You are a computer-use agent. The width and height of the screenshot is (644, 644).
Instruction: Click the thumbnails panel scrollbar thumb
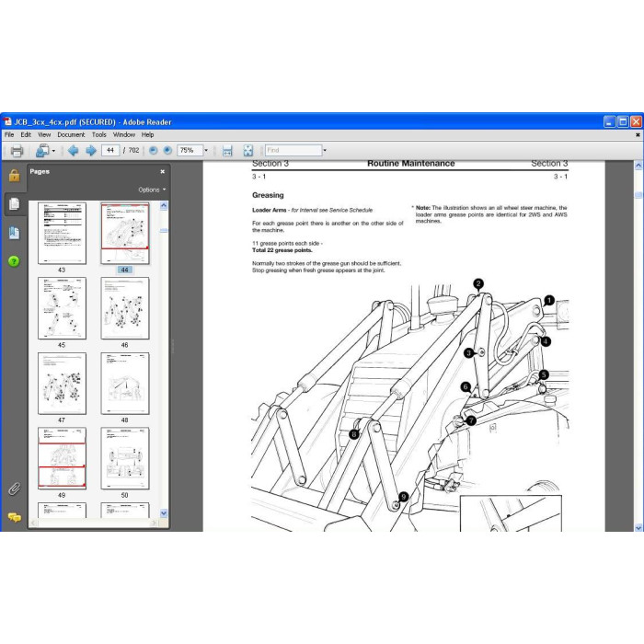164,230
